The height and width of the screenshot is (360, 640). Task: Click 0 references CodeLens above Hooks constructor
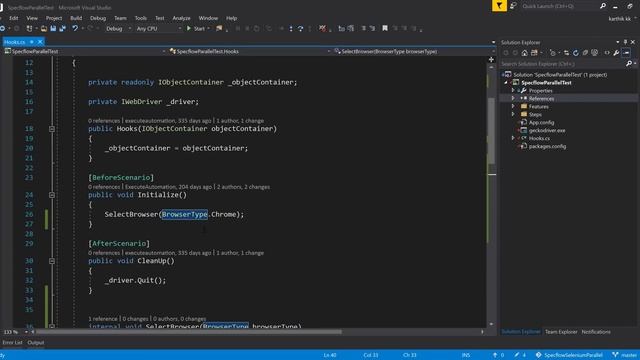104,121
